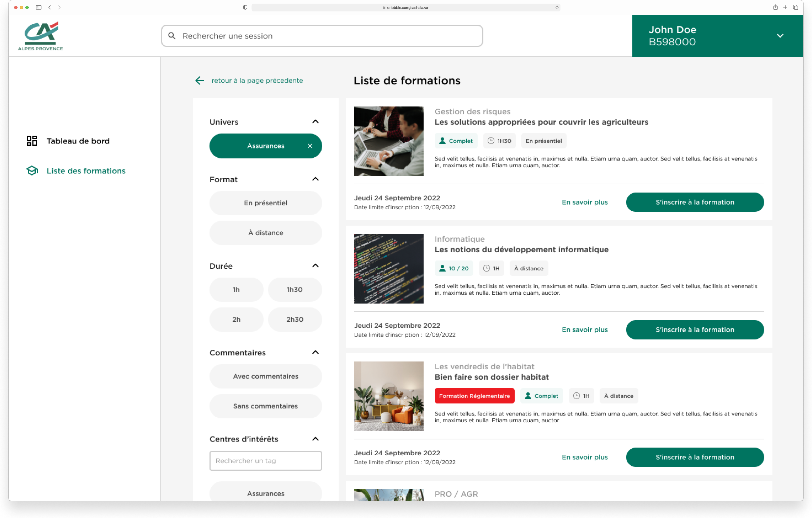This screenshot has width=812, height=518.
Task: Click the Rechercher un tag field
Action: tap(266, 461)
